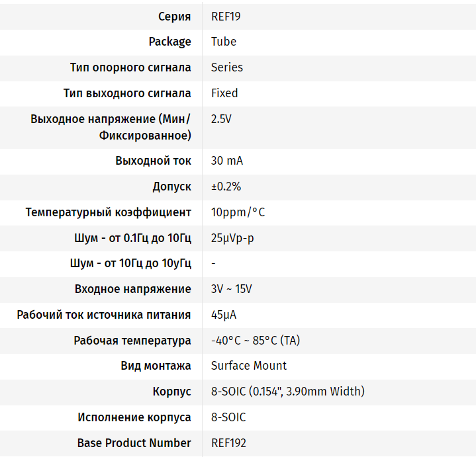This screenshot has height=457, width=476.
Task: Select the 30 mA output current value
Action: (x=228, y=161)
